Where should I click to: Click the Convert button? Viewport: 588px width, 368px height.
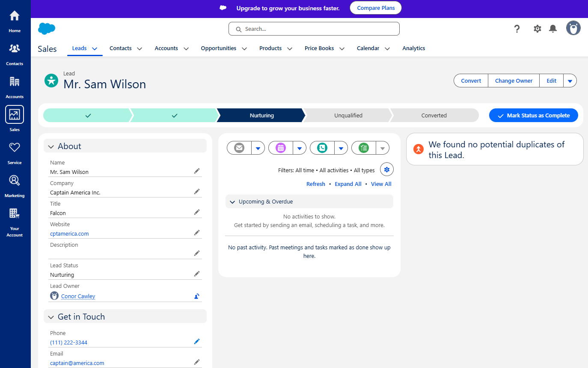(471, 81)
